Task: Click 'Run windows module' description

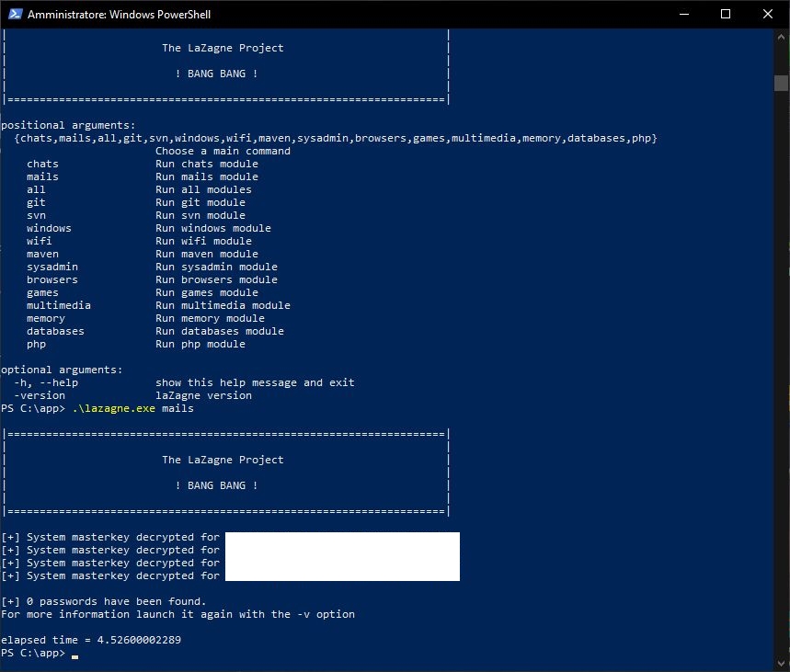Action: point(213,228)
